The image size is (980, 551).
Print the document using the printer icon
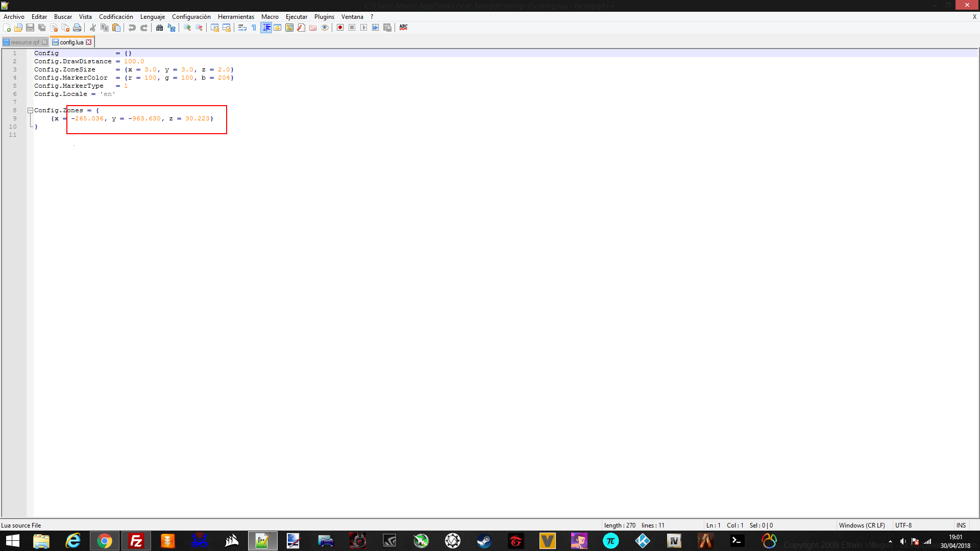pos(77,28)
